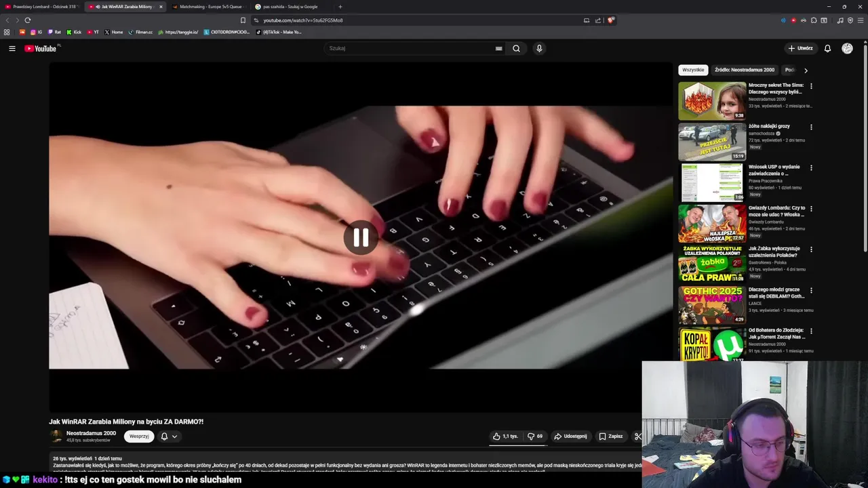Open the channel avatar next to Neostradamus 2000
Screen dimensions: 868x488
(x=56, y=436)
